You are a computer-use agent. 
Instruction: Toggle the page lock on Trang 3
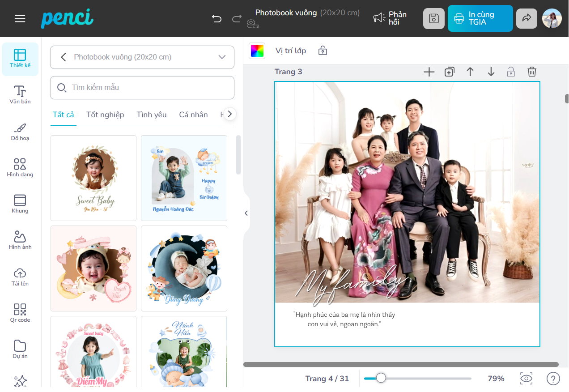[511, 72]
